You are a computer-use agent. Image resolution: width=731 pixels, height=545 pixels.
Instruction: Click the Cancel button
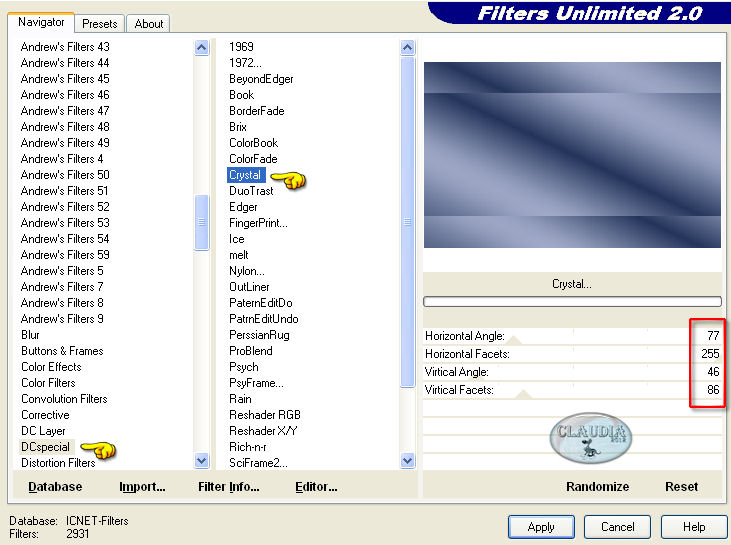[x=617, y=527]
